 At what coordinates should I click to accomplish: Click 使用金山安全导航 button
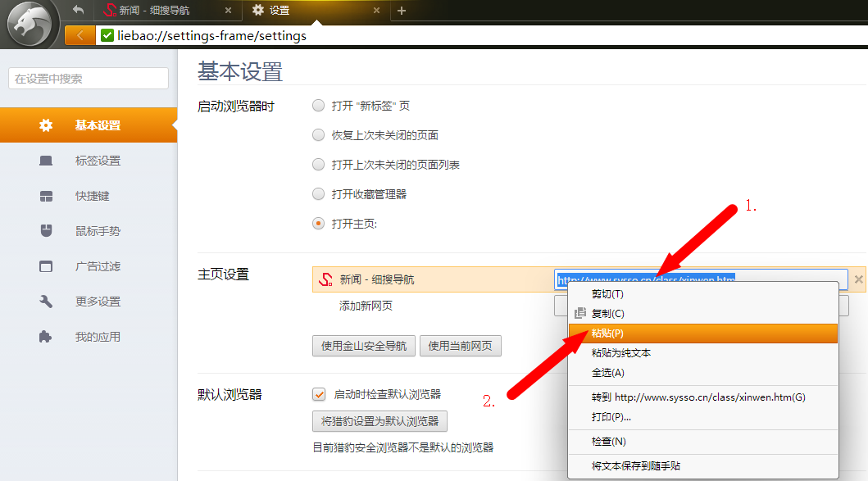point(364,346)
